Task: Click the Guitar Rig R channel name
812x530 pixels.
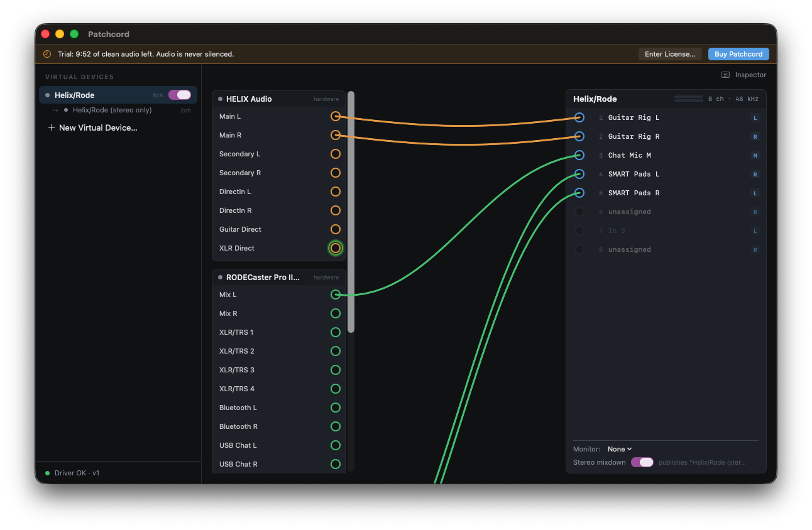Action: tap(634, 136)
